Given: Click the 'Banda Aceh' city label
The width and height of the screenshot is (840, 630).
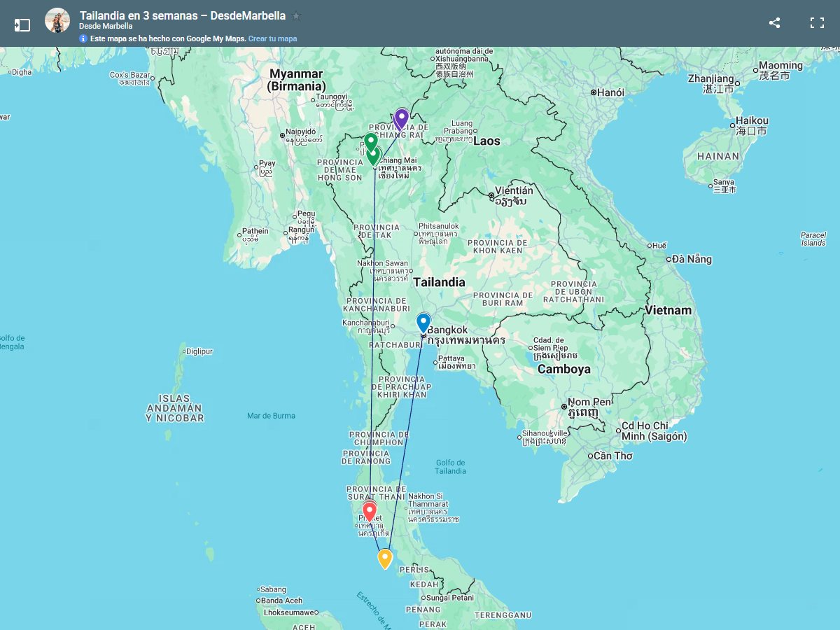Looking at the screenshot, I should [x=281, y=601].
